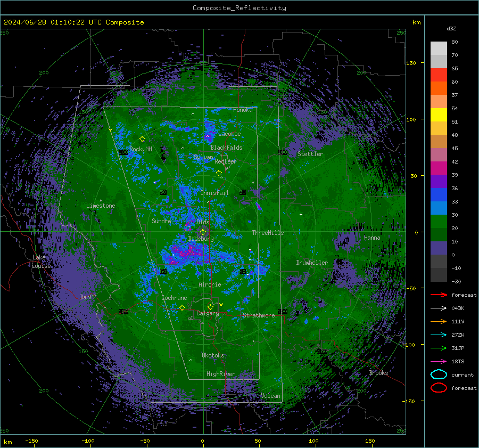Click the Vulcan city label
This screenshot has height=448, width=479.
pyautogui.click(x=270, y=396)
